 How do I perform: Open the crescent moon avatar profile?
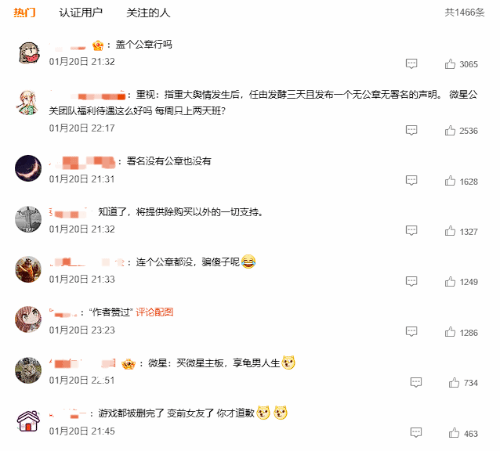click(28, 168)
